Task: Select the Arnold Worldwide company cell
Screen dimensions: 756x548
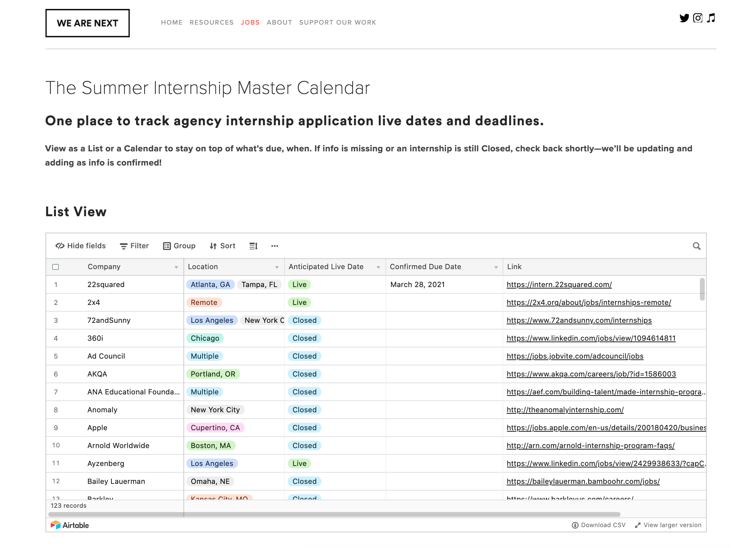Action: coord(133,445)
